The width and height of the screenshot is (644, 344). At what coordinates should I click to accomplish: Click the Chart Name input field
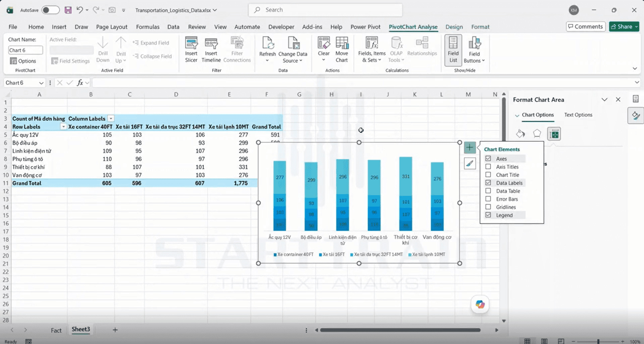coord(26,50)
